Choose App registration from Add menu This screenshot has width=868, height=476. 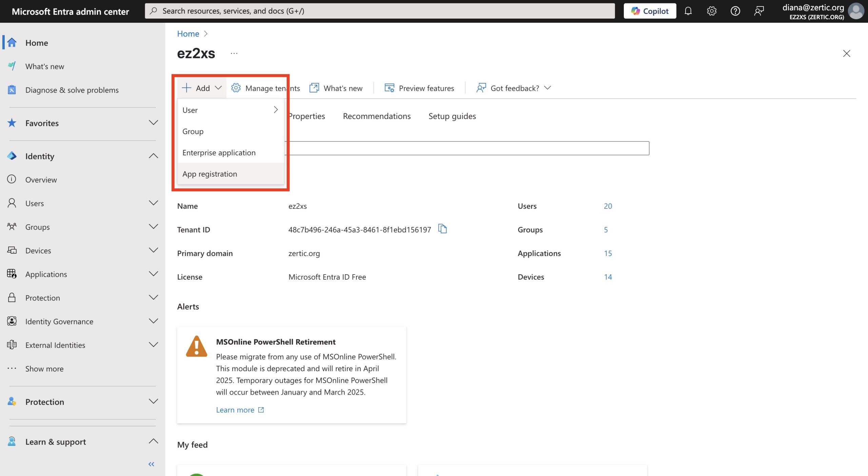[x=210, y=174]
